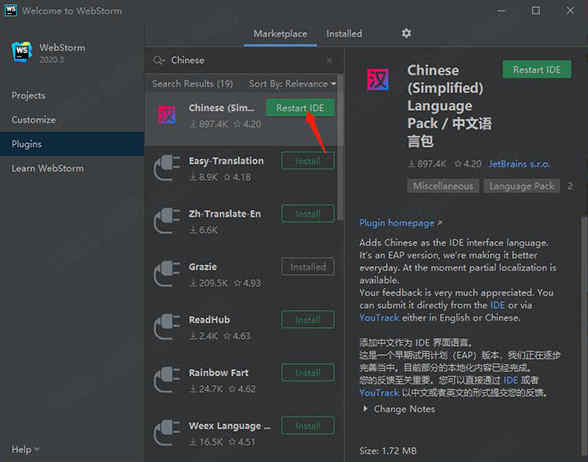Click the search magnifier icon

tap(159, 60)
